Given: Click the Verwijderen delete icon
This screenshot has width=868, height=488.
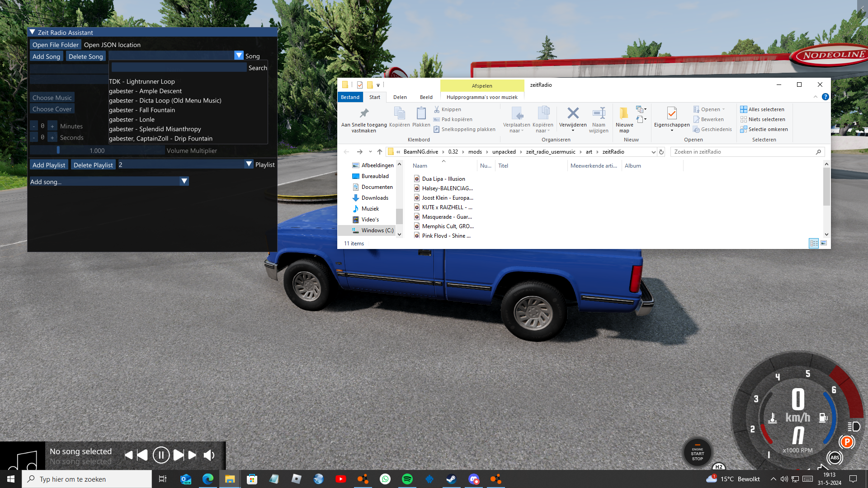Looking at the screenshot, I should (573, 113).
